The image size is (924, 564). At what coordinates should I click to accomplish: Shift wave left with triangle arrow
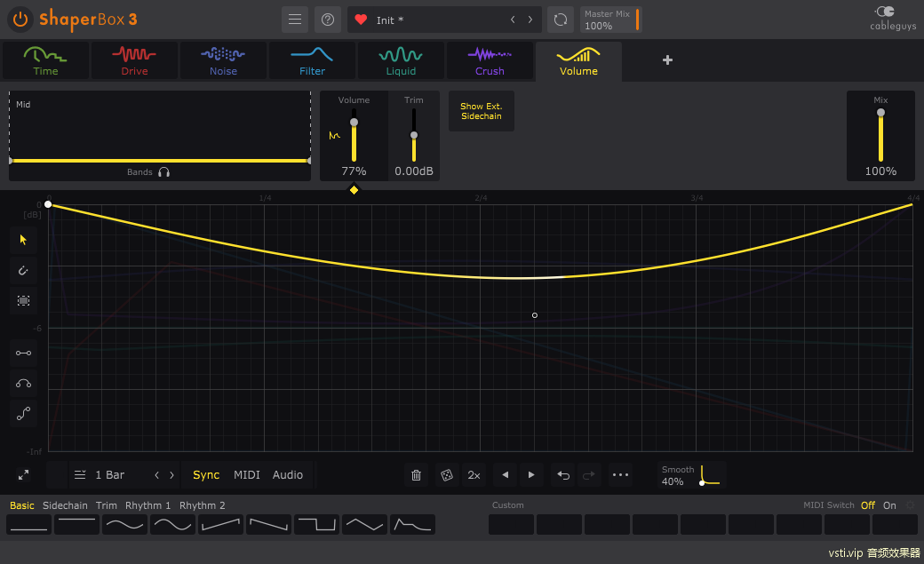click(505, 475)
